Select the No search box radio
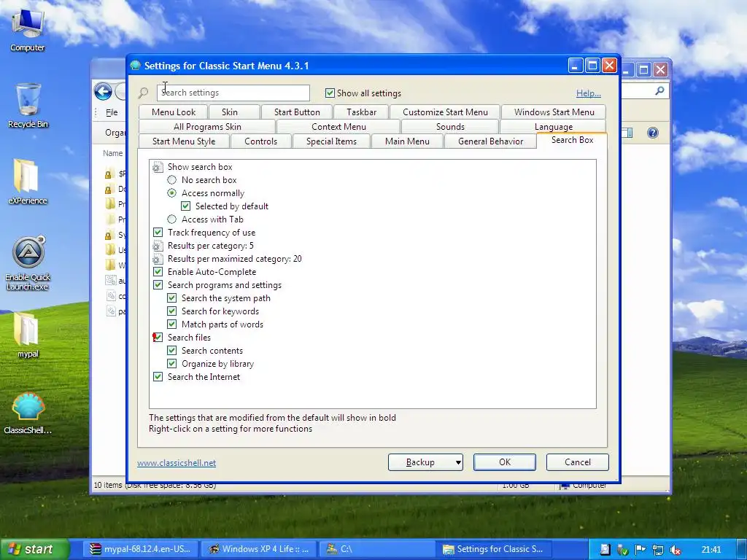Screen dimensions: 747x560 pos(172,180)
